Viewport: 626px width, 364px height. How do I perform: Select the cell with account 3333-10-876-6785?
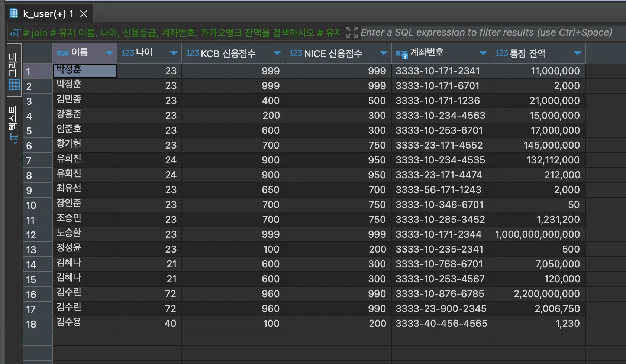click(x=440, y=294)
